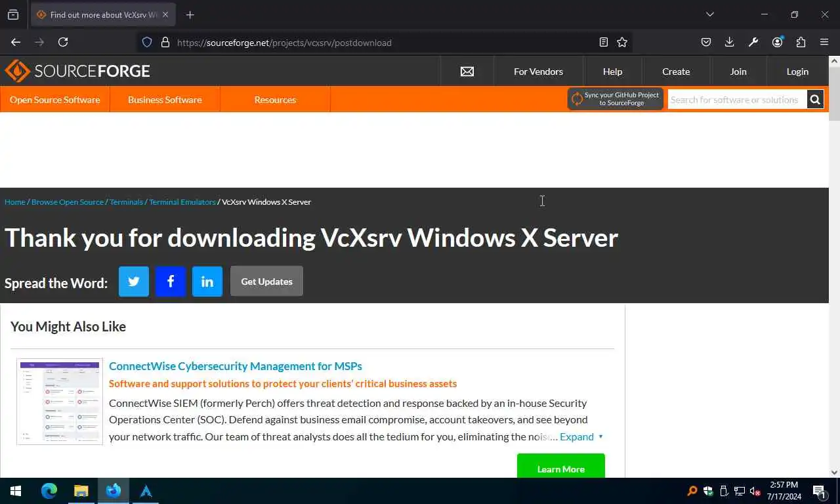Open ConnectWise Cybersecurity Management for MSPs link
The width and height of the screenshot is (840, 504).
click(x=236, y=366)
